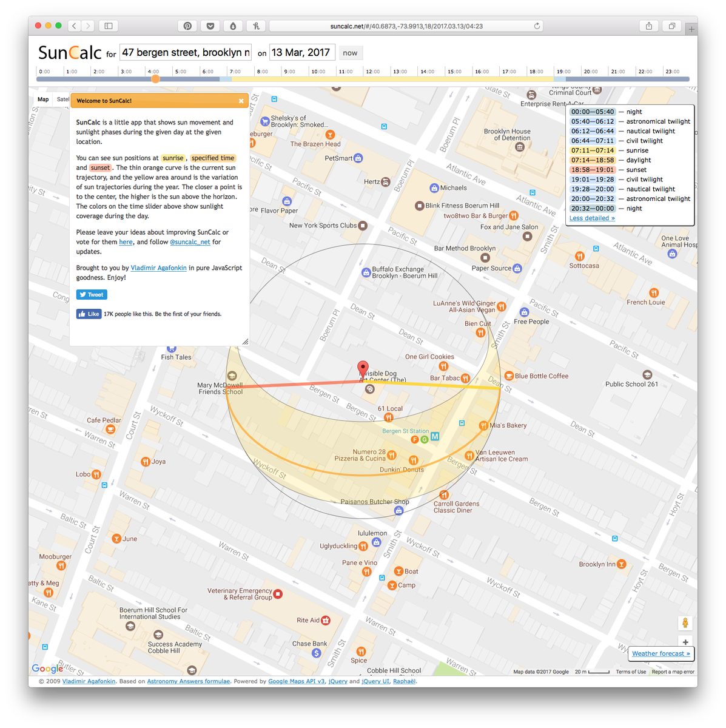726x728 pixels.
Task: Click the Pocket extension icon
Action: [210, 26]
